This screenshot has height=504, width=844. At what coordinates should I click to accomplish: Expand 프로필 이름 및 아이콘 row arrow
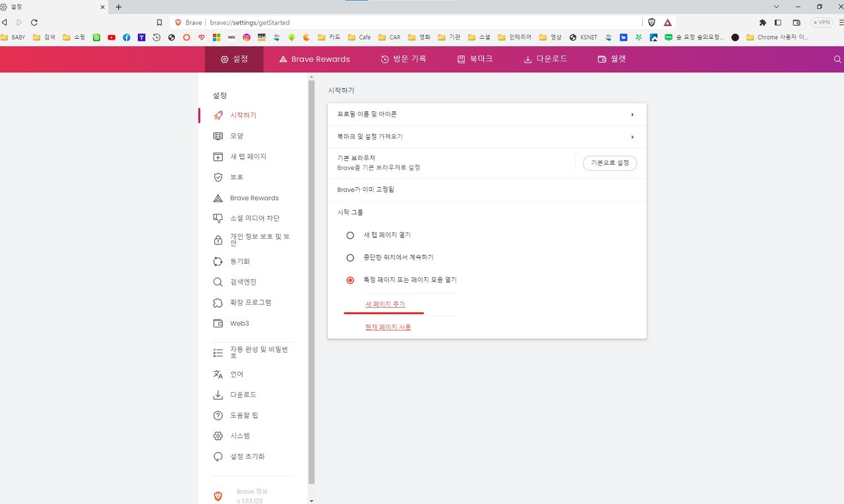632,115
